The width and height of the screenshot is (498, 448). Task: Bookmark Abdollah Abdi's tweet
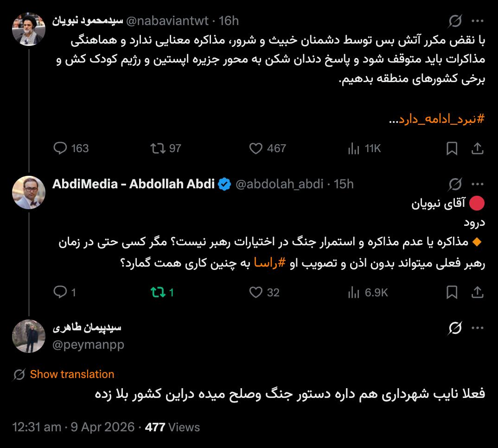452,292
